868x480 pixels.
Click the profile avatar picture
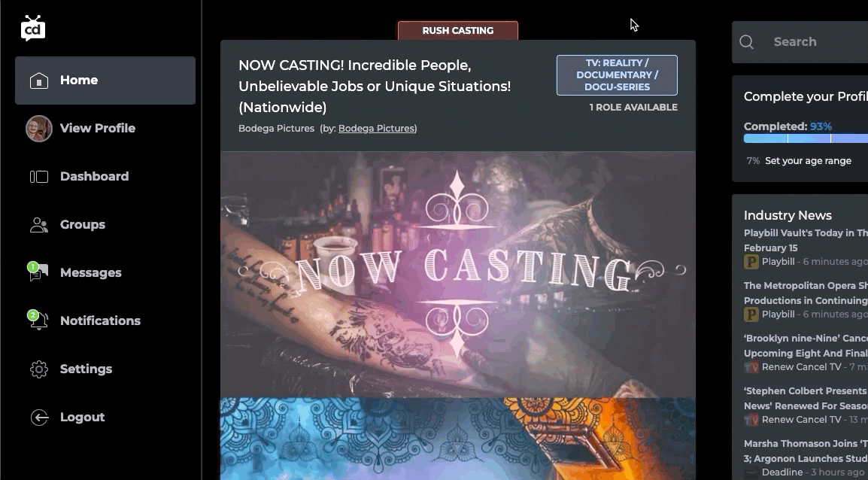pyautogui.click(x=39, y=129)
